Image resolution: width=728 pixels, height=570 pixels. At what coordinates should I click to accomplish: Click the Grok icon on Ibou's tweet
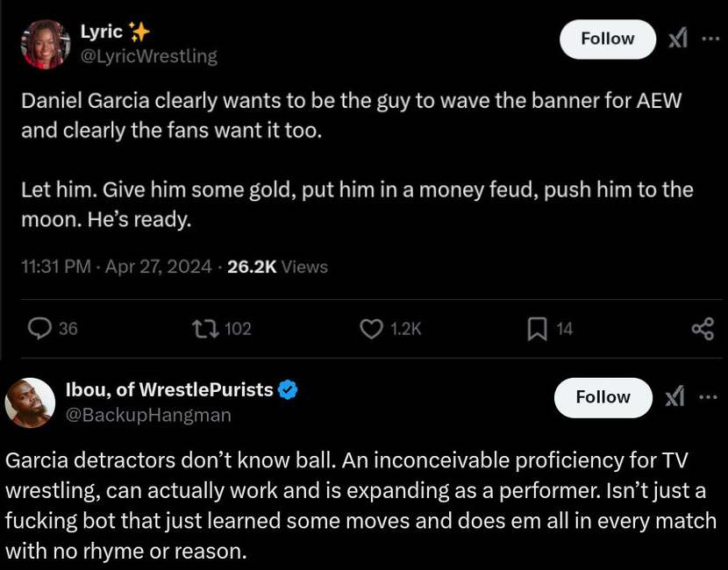(674, 397)
